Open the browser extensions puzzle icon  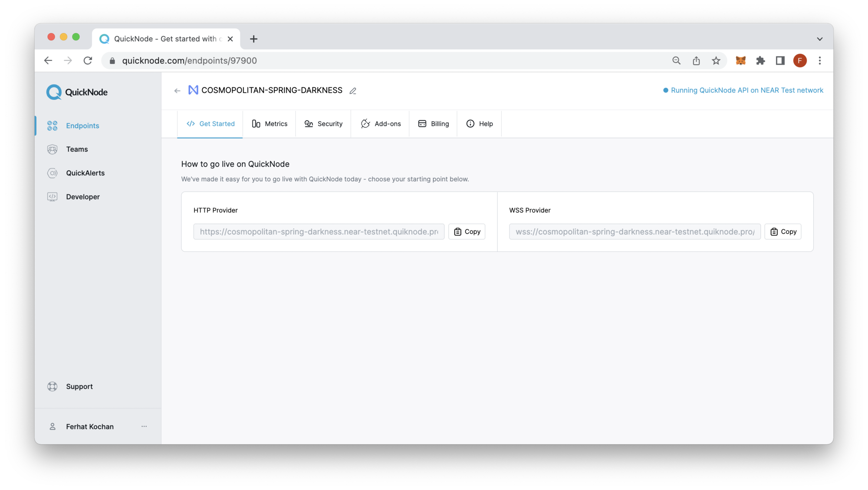click(760, 61)
